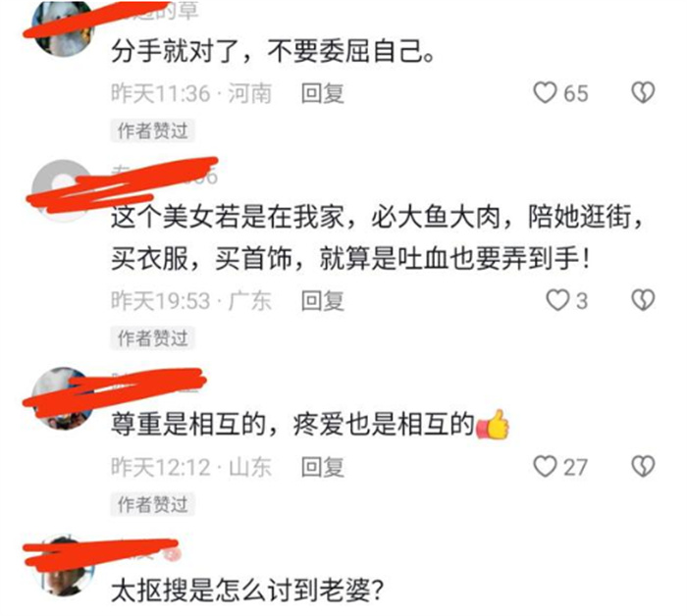
Task: Tap 作者赞过 tag under the Shandong comment
Action: [x=152, y=504]
